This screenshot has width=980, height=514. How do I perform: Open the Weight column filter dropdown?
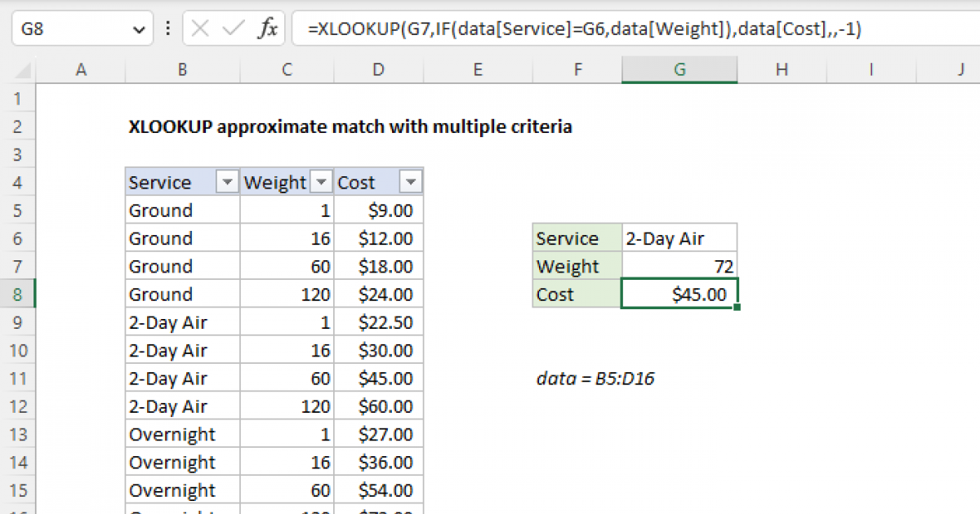[320, 181]
